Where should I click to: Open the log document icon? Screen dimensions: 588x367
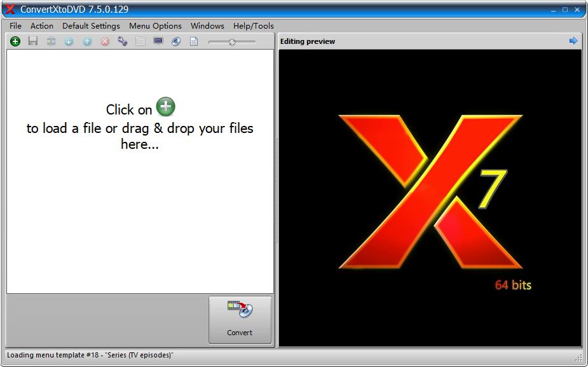pyautogui.click(x=194, y=41)
